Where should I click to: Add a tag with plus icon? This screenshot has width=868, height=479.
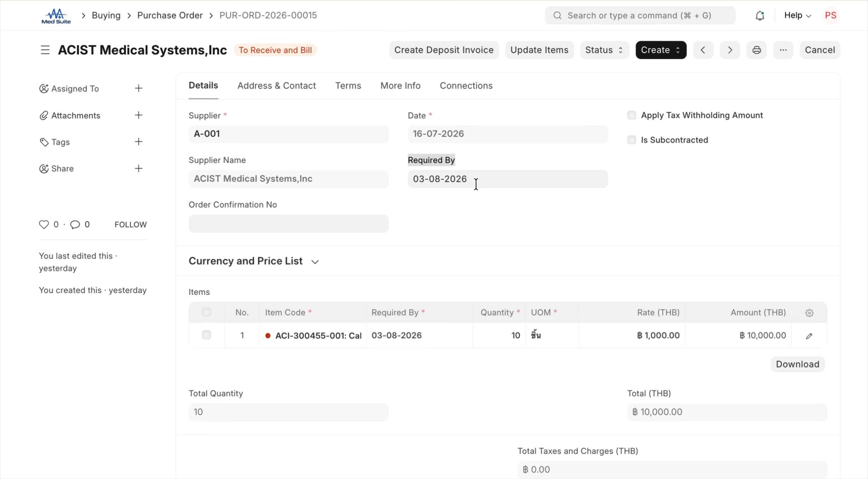tap(139, 142)
